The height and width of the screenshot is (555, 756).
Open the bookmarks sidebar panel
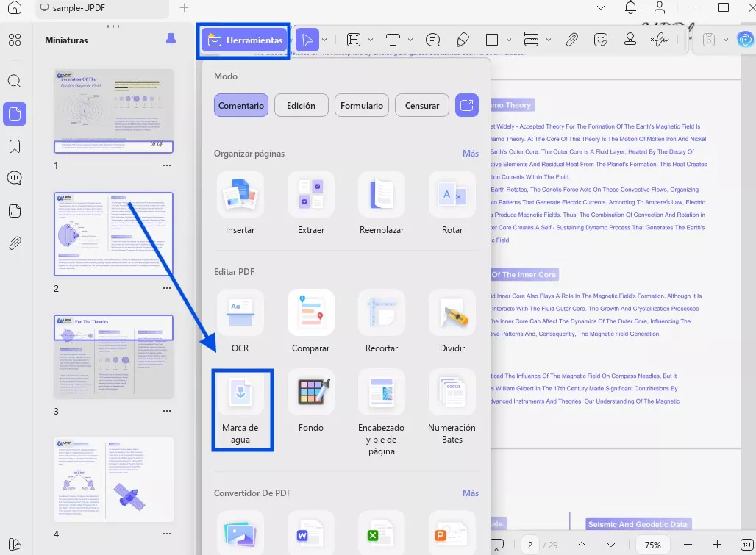[15, 146]
